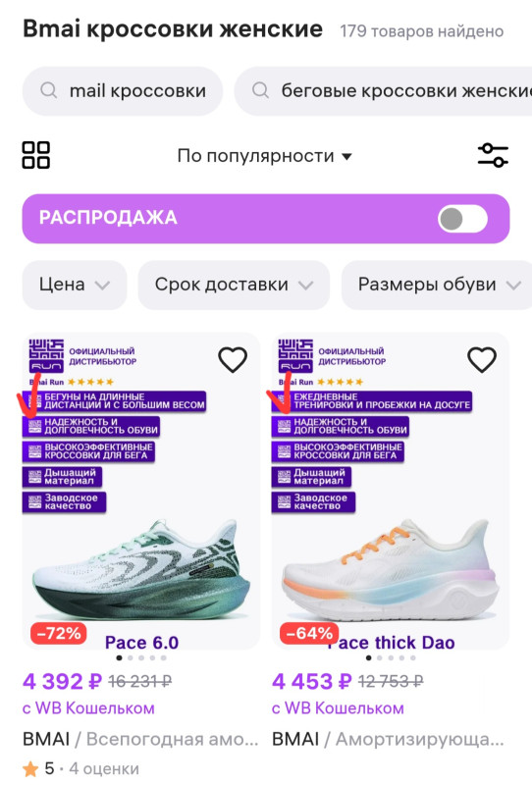
Task: Open the filters sliders icon
Action: [x=493, y=155]
